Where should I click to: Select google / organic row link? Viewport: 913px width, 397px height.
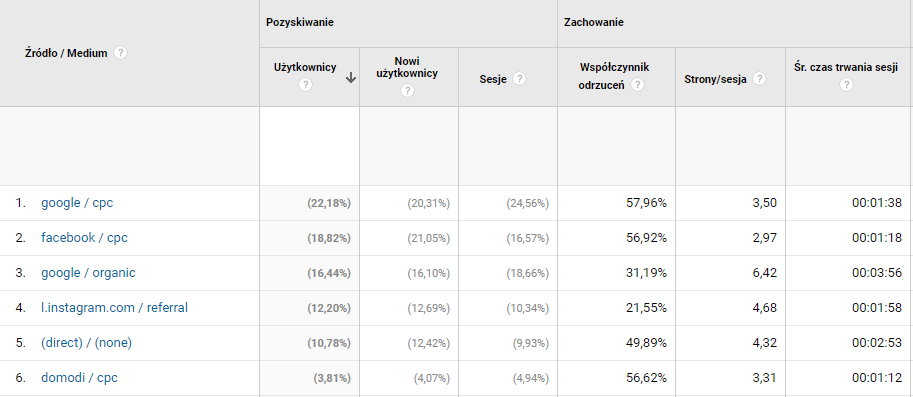pyautogui.click(x=88, y=273)
